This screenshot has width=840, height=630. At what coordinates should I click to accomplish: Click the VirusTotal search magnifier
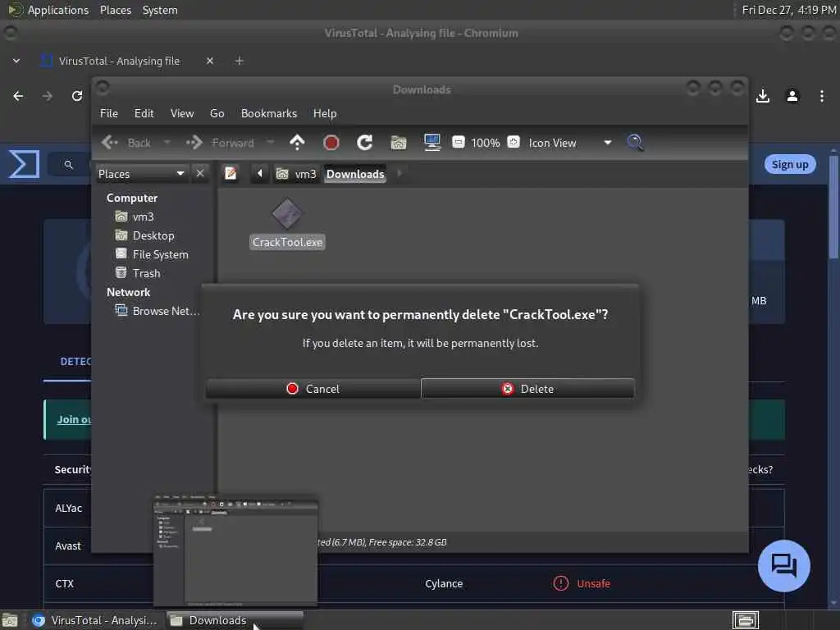[x=69, y=164]
